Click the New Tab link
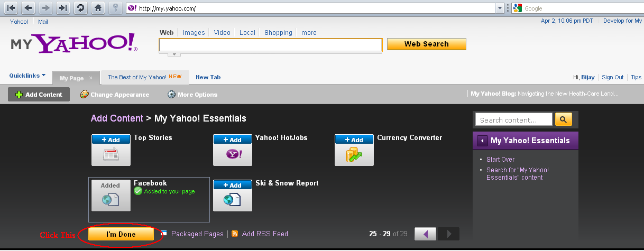Viewport: 644px width, 251px height. tap(208, 77)
